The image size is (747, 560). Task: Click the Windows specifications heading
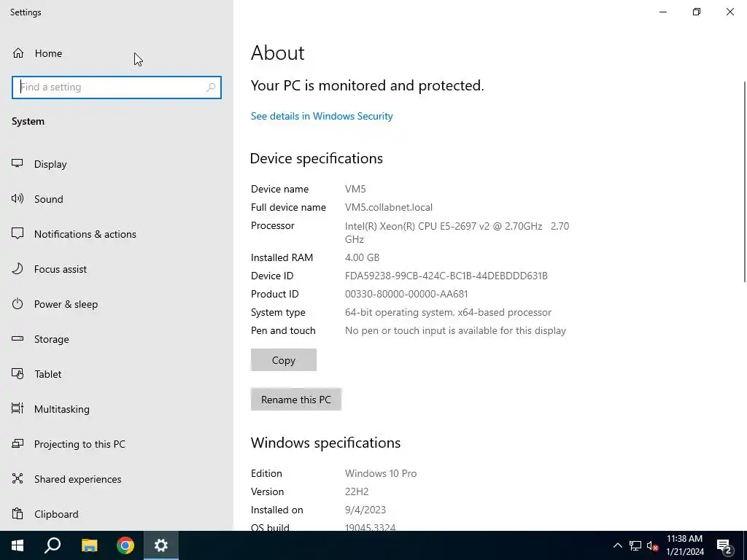tap(326, 443)
